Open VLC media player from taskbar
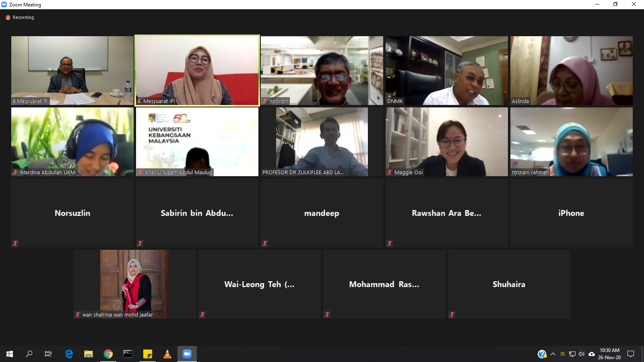The image size is (644, 362). pos(167,354)
